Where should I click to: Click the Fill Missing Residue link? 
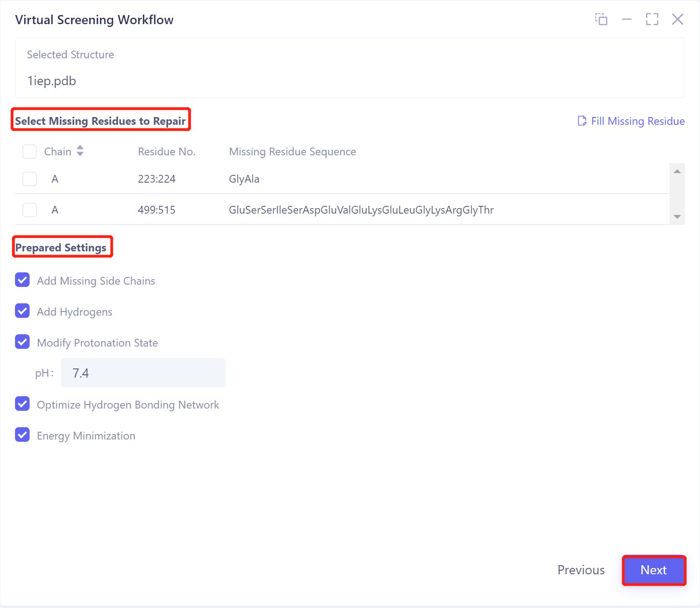[x=637, y=121]
